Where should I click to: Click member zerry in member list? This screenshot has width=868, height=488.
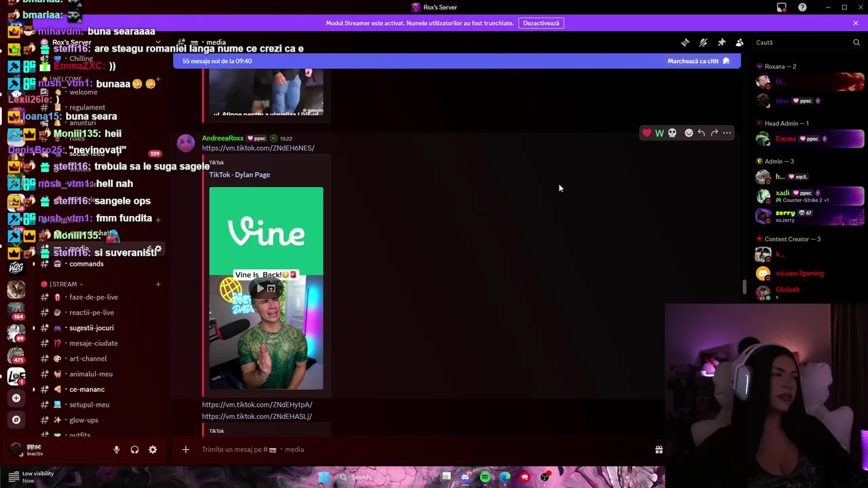click(810, 216)
